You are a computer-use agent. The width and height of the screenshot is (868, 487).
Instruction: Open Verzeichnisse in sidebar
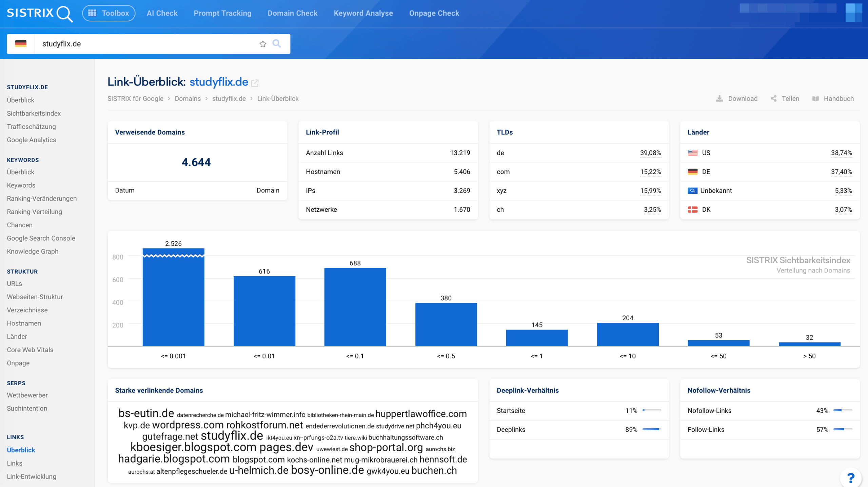[27, 310]
